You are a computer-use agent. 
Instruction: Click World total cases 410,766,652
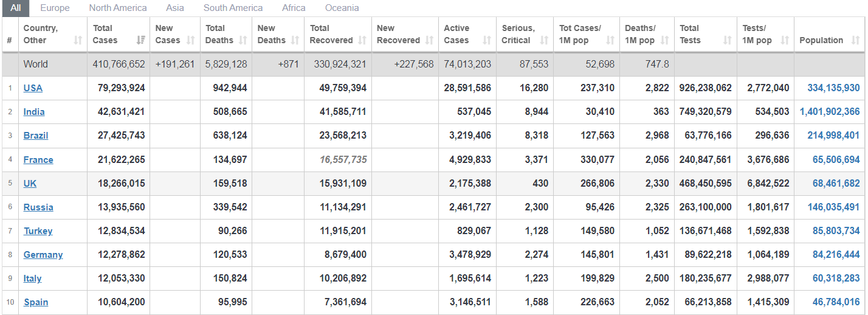pos(119,64)
